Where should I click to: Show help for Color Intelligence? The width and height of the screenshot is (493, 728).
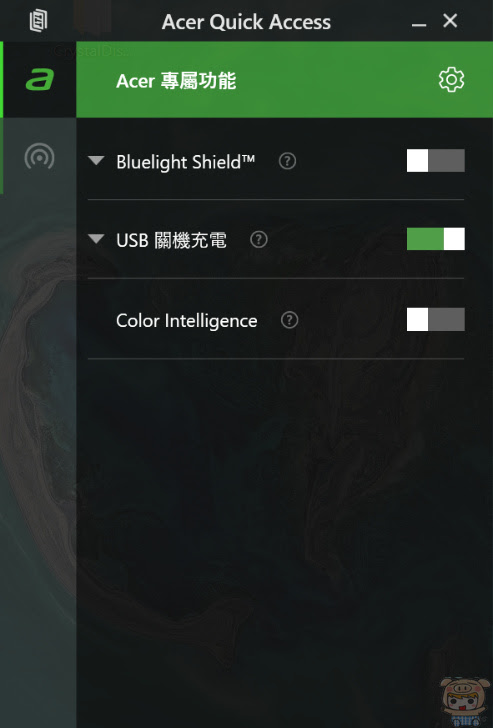coord(289,320)
